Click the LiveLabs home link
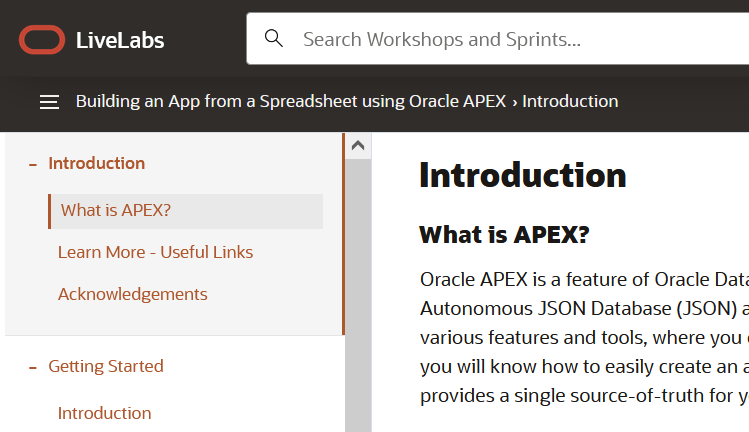This screenshot has height=432, width=749. (120, 40)
